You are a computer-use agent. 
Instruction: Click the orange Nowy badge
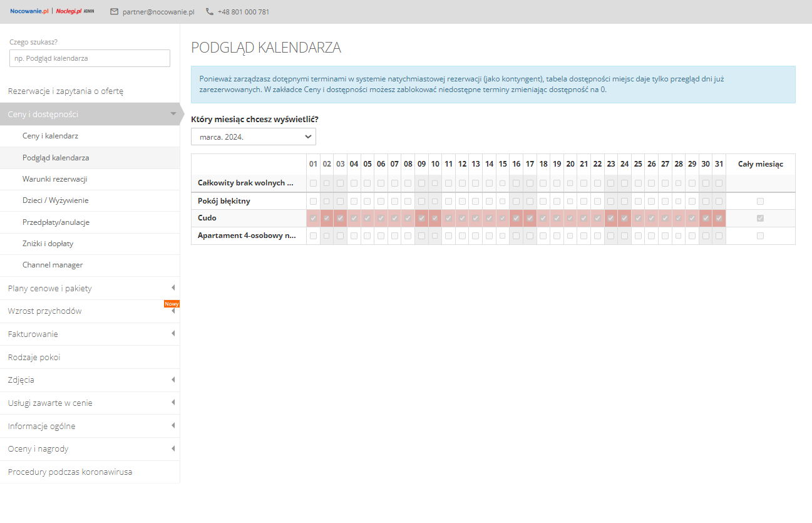pyautogui.click(x=172, y=304)
